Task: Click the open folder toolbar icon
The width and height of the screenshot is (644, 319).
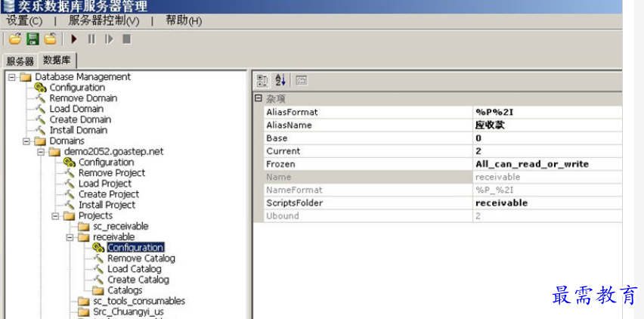Action: point(15,39)
